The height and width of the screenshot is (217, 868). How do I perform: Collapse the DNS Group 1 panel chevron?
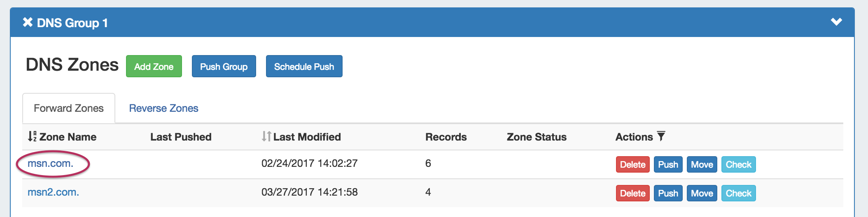tap(836, 22)
